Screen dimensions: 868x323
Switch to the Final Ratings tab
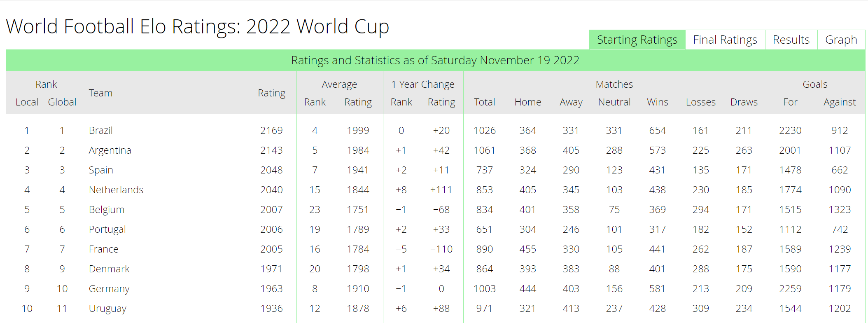click(x=725, y=40)
